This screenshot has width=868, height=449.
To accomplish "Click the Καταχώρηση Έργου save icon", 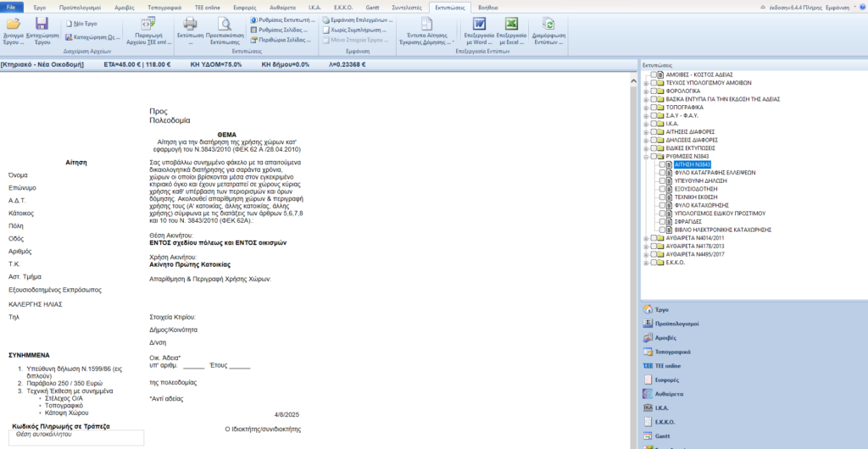I will [x=41, y=27].
